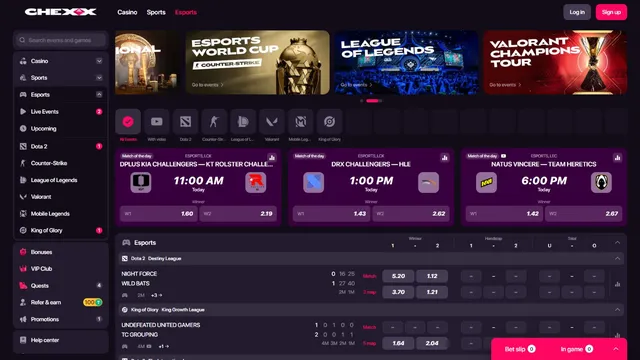Viewport: 640px width, 360px height.
Task: Select match odds 5.20 for Night Force
Action: pos(398,276)
